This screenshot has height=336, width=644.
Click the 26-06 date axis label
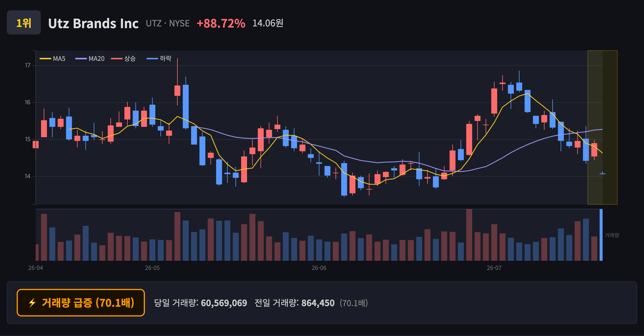319,268
